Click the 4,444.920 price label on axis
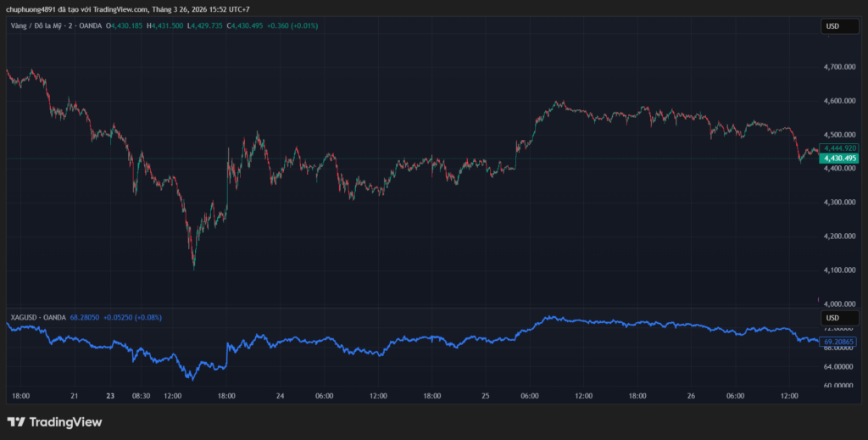This screenshot has width=868, height=440. pos(840,148)
